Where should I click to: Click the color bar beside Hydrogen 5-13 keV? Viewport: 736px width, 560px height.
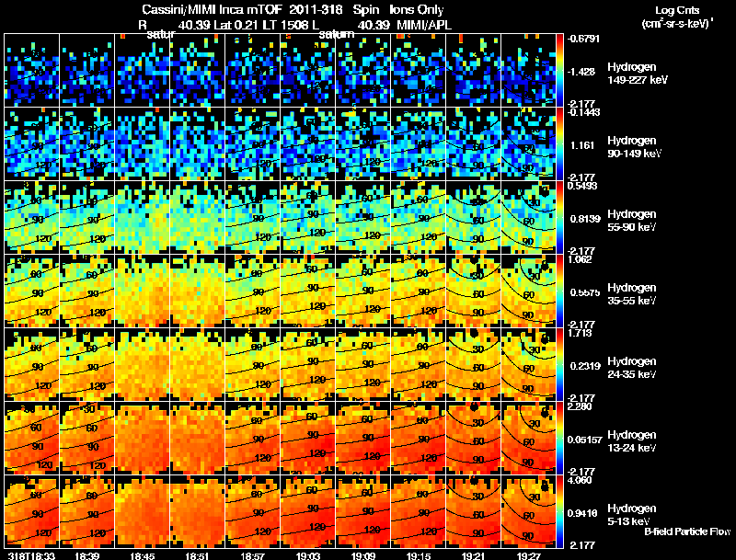pos(562,510)
